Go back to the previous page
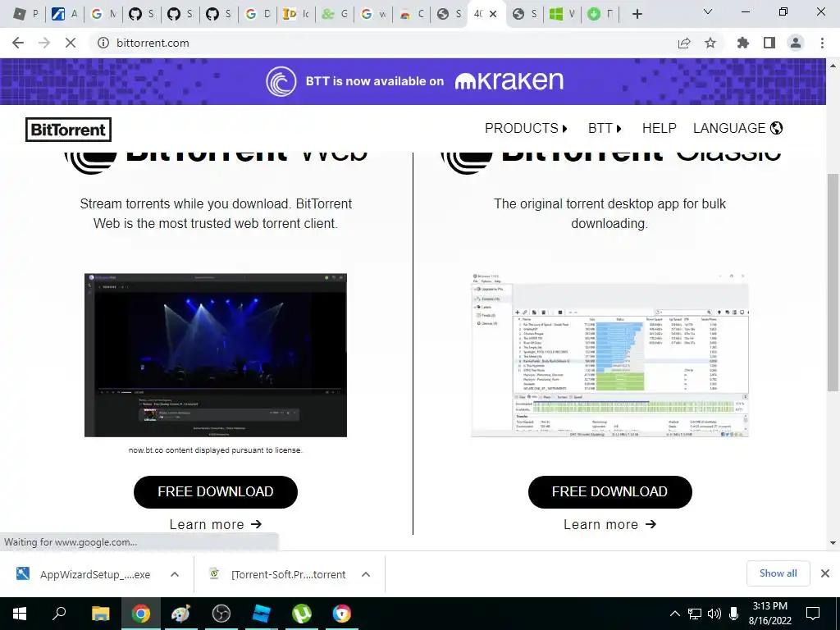 18,43
